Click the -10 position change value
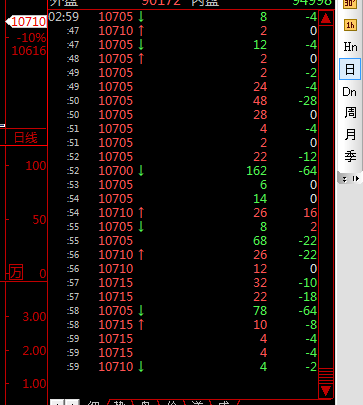The height and width of the screenshot is (405, 363). point(307,283)
